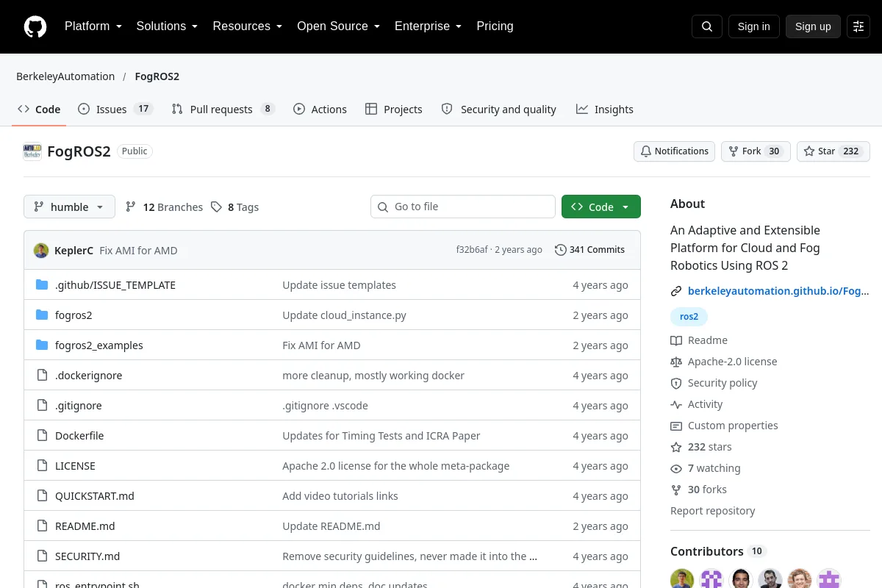Screen dimensions: 882x588
Task: Open the berkeleyautomation.github.io website link
Action: click(778, 291)
